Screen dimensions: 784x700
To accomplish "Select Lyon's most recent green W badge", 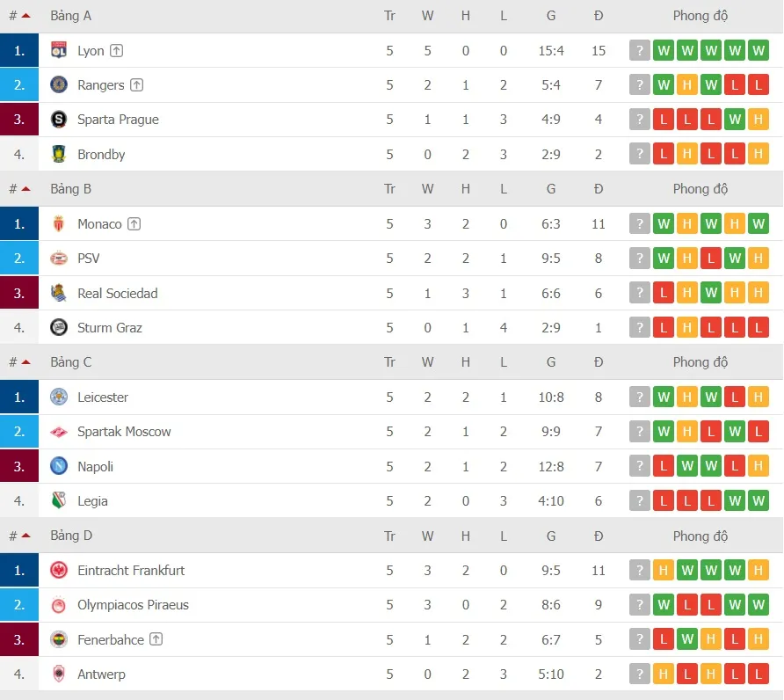I will click(758, 50).
